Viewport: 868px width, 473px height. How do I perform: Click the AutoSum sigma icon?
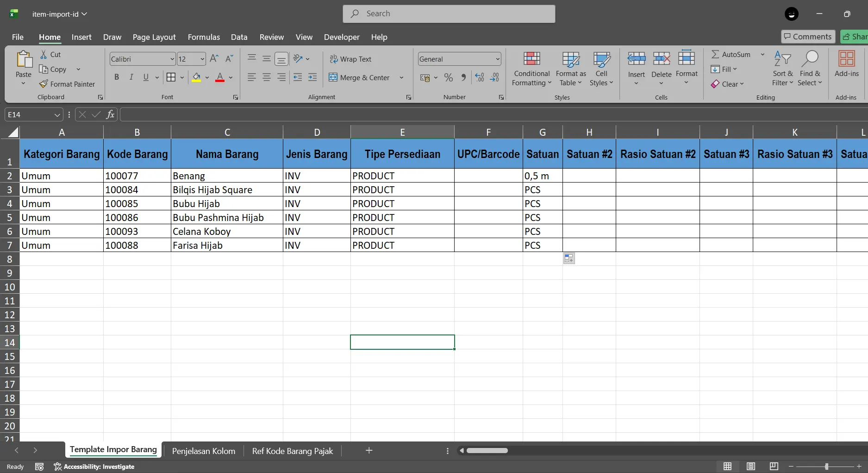pyautogui.click(x=715, y=54)
